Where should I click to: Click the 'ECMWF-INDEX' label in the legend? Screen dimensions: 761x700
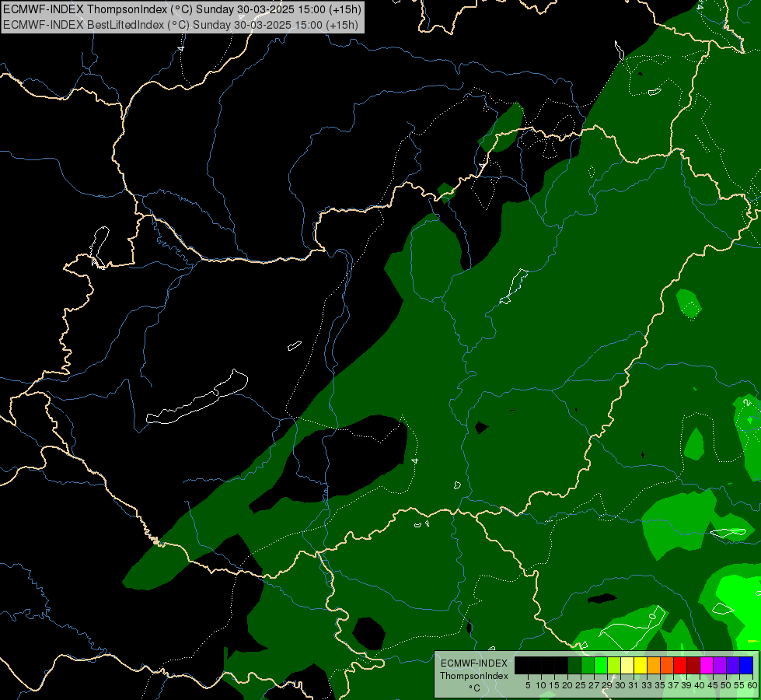point(474,663)
